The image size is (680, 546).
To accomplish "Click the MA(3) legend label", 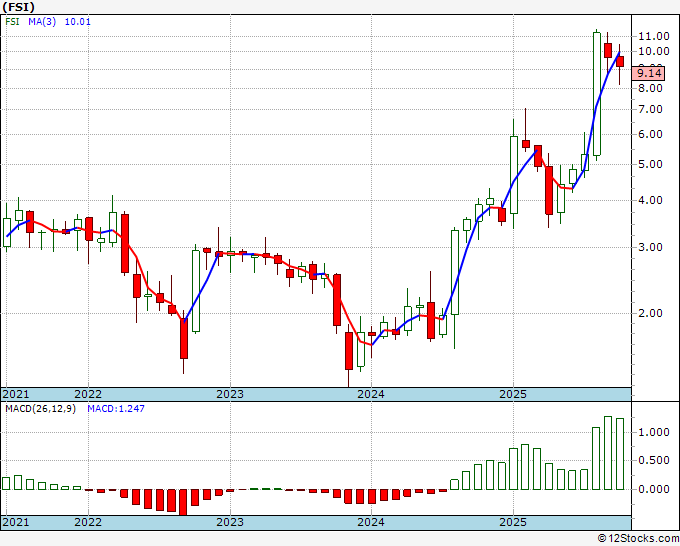I will click(42, 21).
